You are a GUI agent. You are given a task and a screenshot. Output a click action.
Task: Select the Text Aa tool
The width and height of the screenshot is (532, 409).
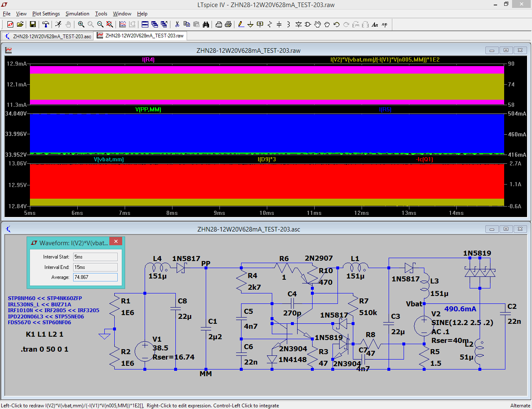375,25
